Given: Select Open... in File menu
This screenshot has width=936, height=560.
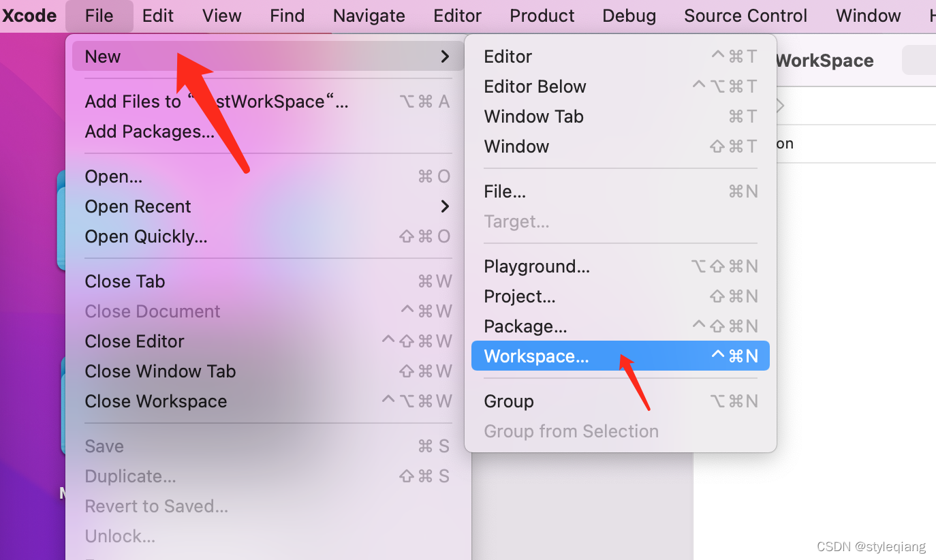Looking at the screenshot, I should [268, 176].
